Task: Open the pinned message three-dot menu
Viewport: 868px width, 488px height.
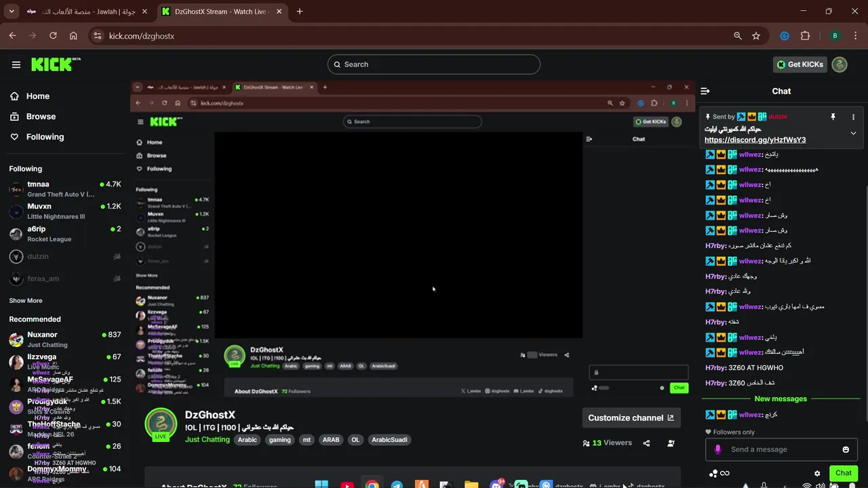Action: point(853,117)
